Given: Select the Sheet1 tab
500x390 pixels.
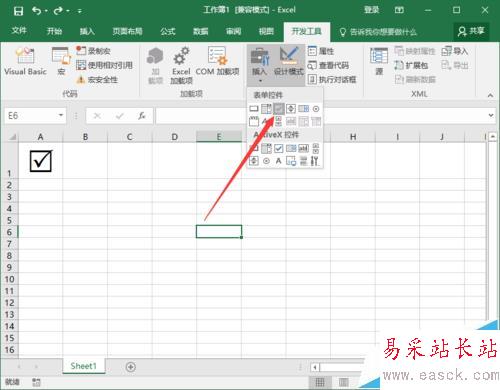Looking at the screenshot, I should tap(84, 366).
